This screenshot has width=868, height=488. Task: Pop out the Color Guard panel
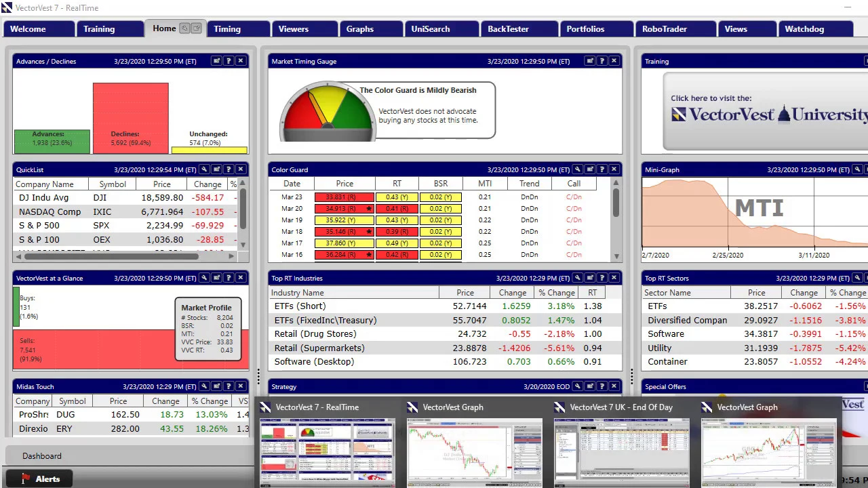(589, 169)
